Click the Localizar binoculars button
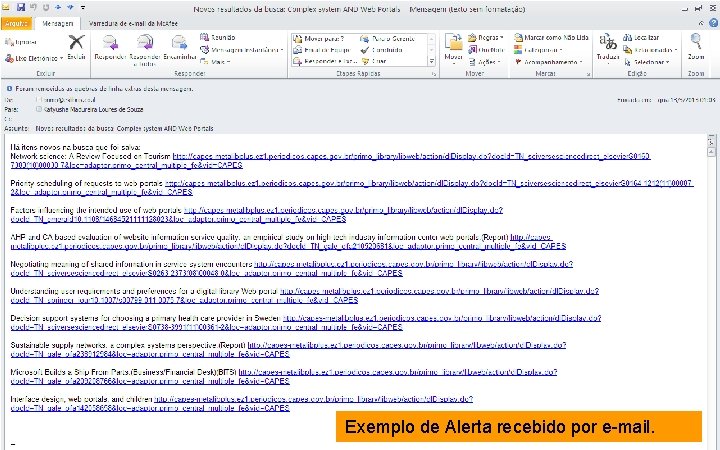This screenshot has width=720, height=450. coord(641,38)
